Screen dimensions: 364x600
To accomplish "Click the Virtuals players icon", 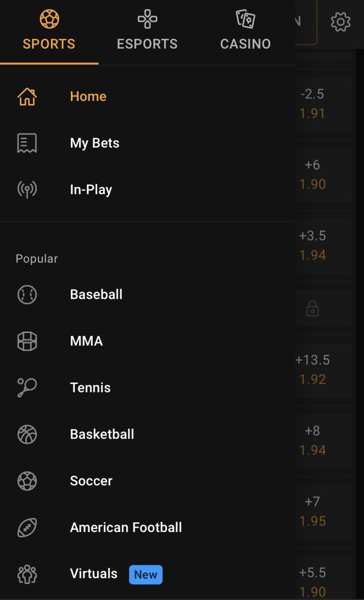I will click(27, 574).
